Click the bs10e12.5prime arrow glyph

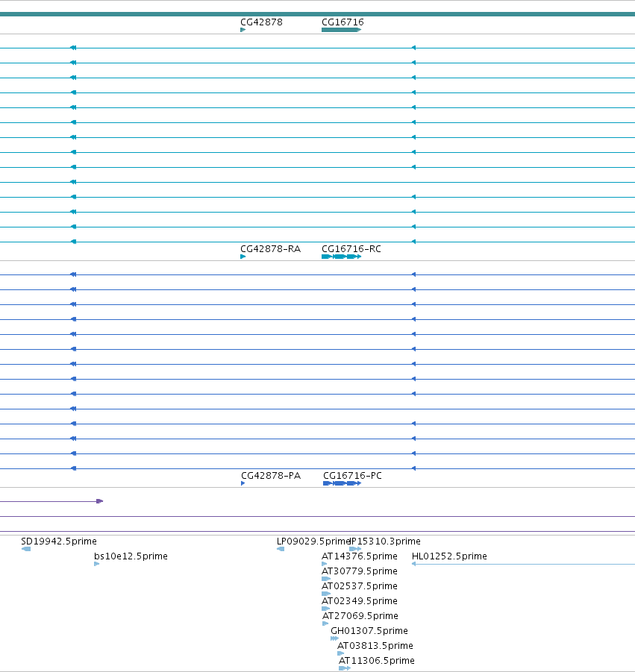pyautogui.click(x=97, y=564)
